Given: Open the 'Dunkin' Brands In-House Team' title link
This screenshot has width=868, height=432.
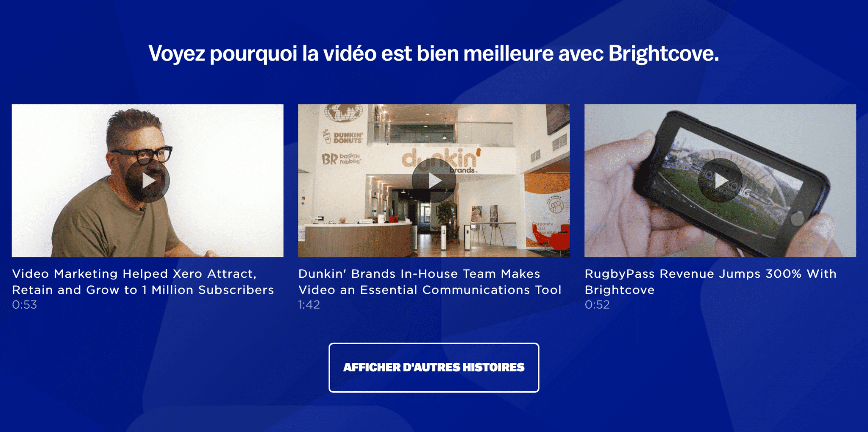Looking at the screenshot, I should pyautogui.click(x=430, y=282).
